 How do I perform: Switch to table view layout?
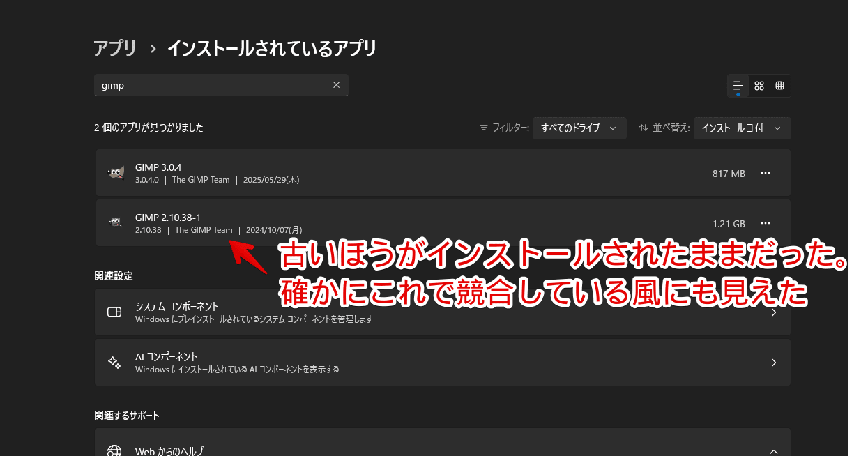[x=780, y=86]
